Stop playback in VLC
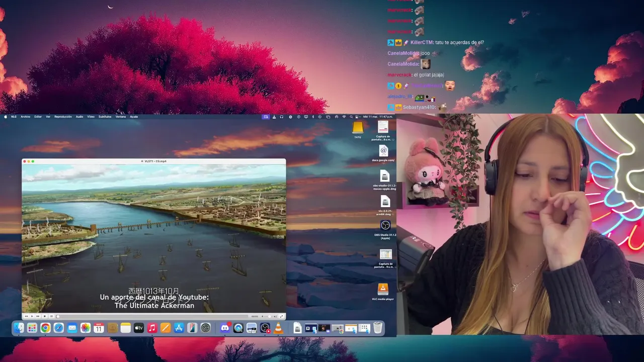 click(45, 316)
